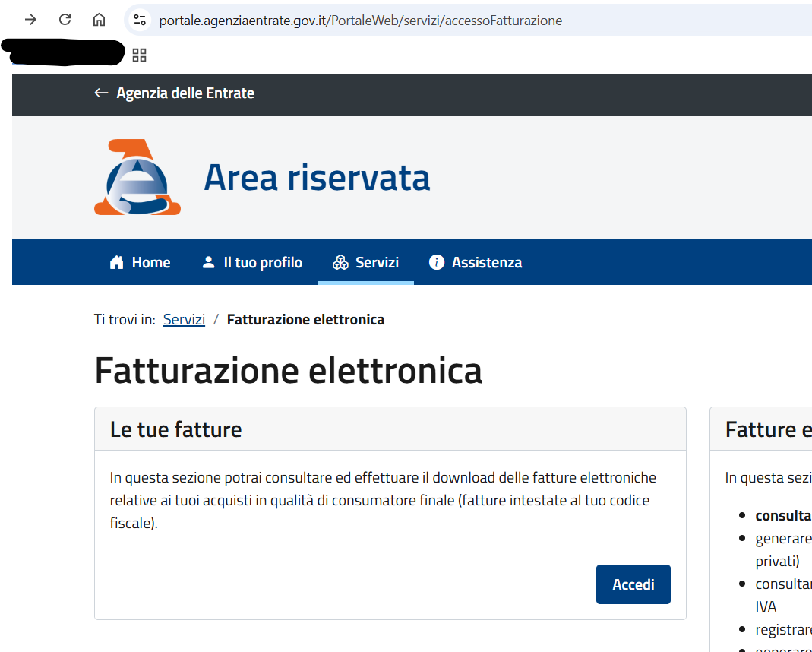Reload the current page
Screen dimensions: 812x652
coord(65,20)
